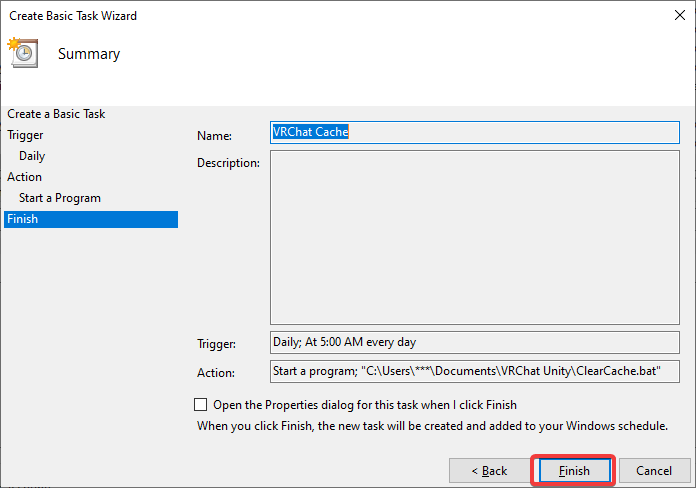Click the task wizard clock icon
This screenshot has height=488, width=696.
click(x=22, y=53)
